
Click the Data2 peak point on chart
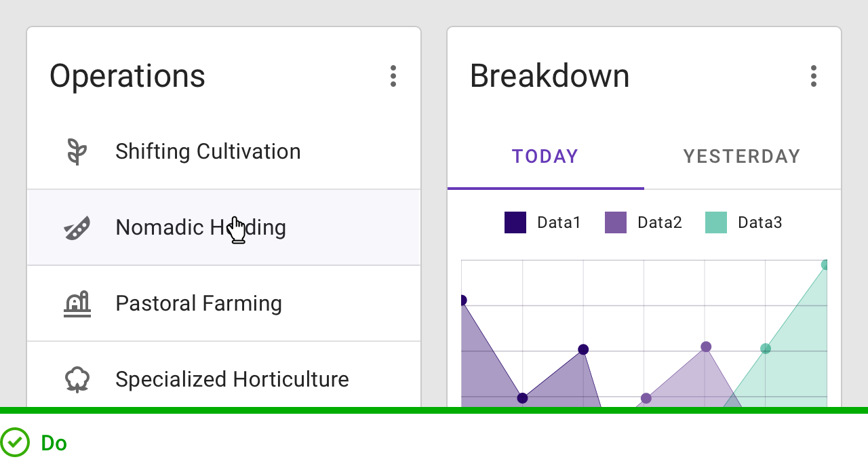706,347
